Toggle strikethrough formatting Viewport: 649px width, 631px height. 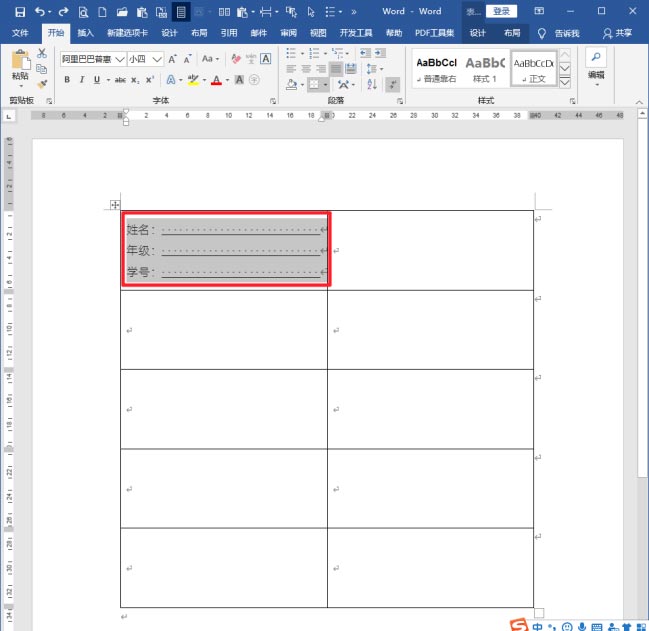[x=120, y=80]
